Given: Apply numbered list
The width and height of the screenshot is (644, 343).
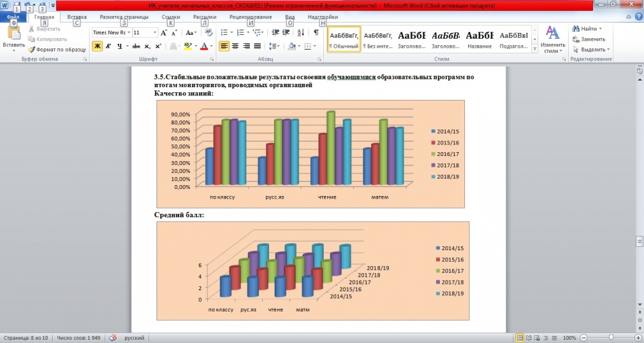Looking at the screenshot, I should tap(240, 32).
